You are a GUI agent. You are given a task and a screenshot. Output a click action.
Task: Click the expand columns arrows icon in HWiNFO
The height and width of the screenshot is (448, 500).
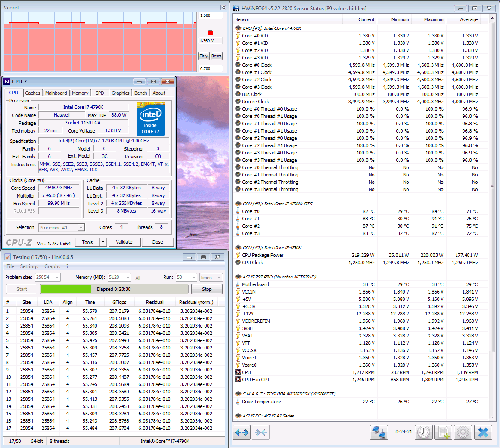click(242, 433)
